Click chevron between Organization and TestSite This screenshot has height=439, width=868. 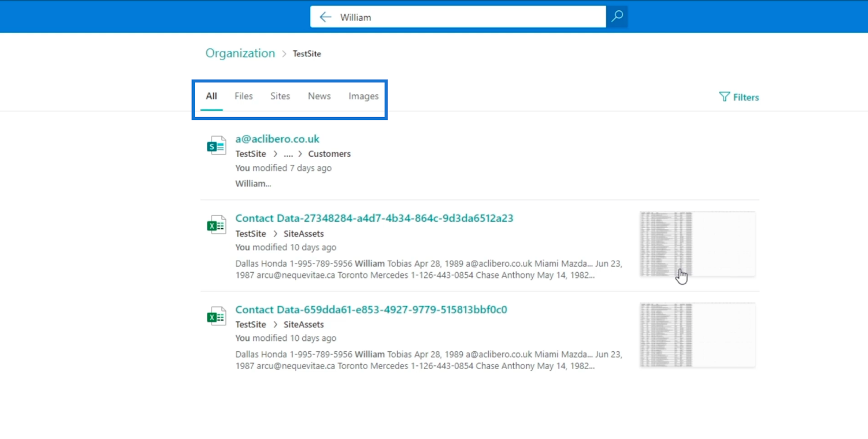click(284, 54)
